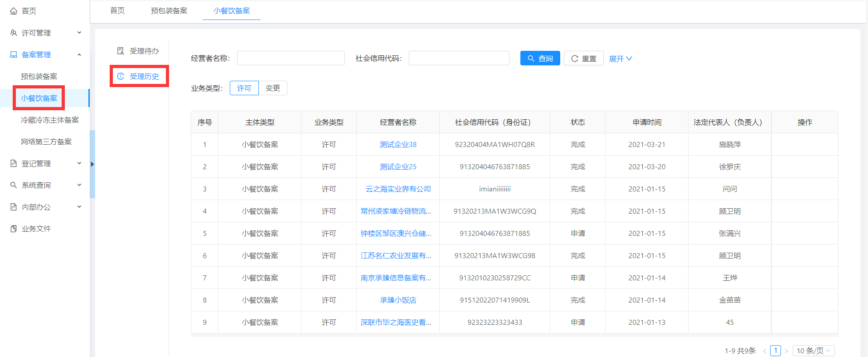The height and width of the screenshot is (357, 868).
Task: Click the 重置 reset button
Action: 583,59
